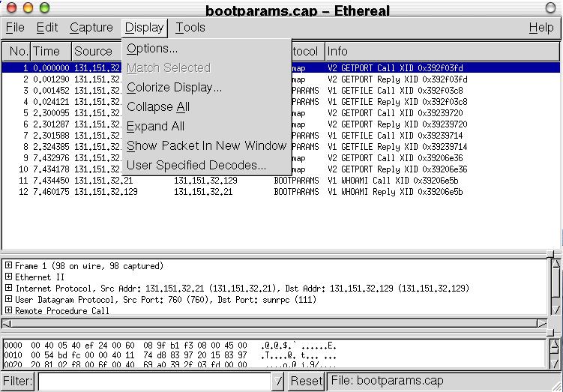
Task: Click the protocol tree scroll up arrow
Action: pos(556,264)
